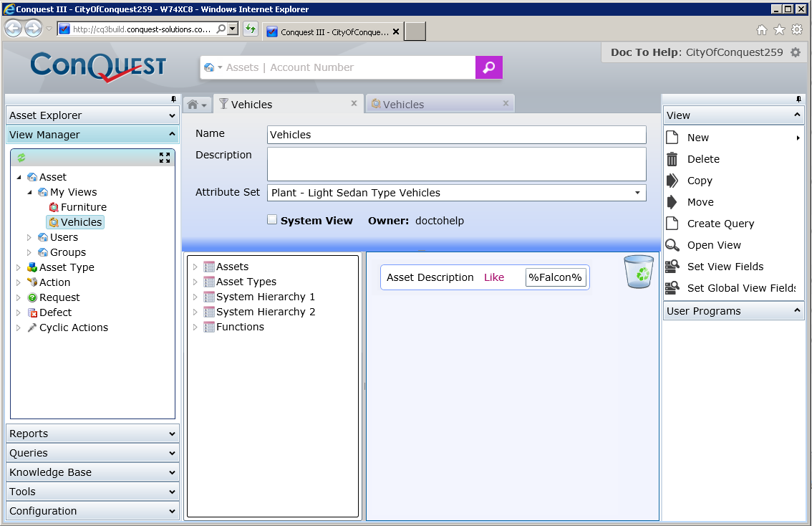Click the New document icon

[672, 138]
